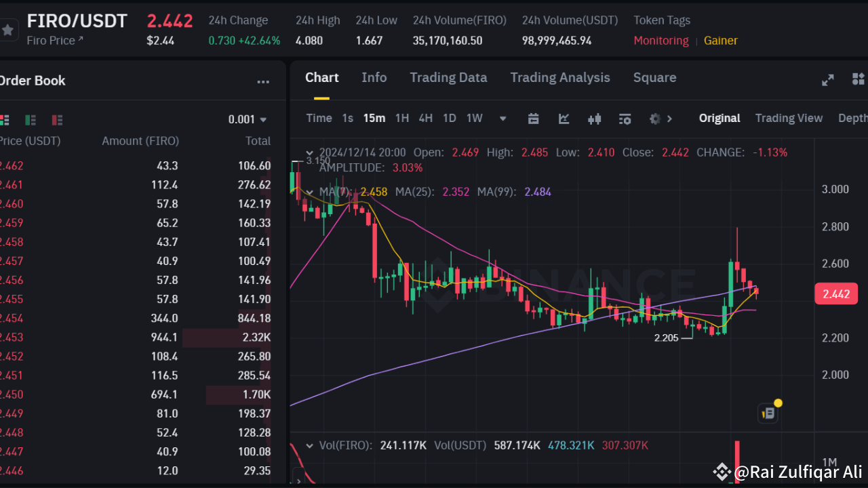Click the 24h Volume(USDT) value
This screenshot has width=868, height=488.
[557, 41]
